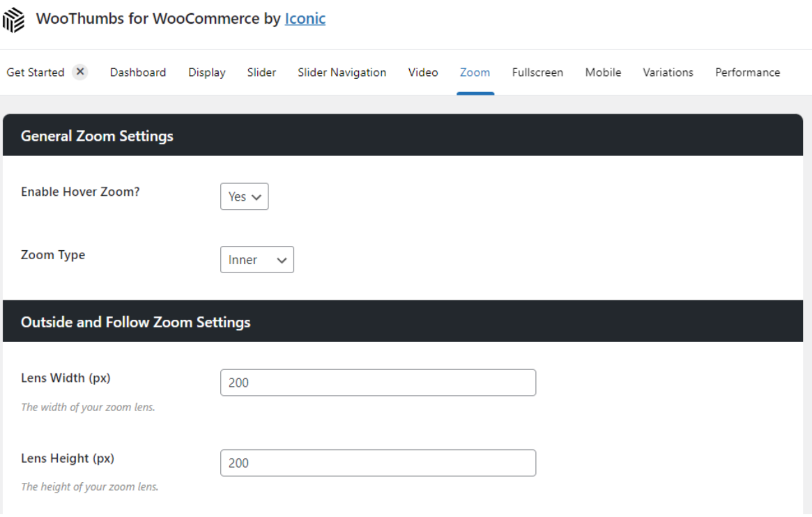812x517 pixels.
Task: Switch to the Dashboard tab
Action: click(x=137, y=72)
